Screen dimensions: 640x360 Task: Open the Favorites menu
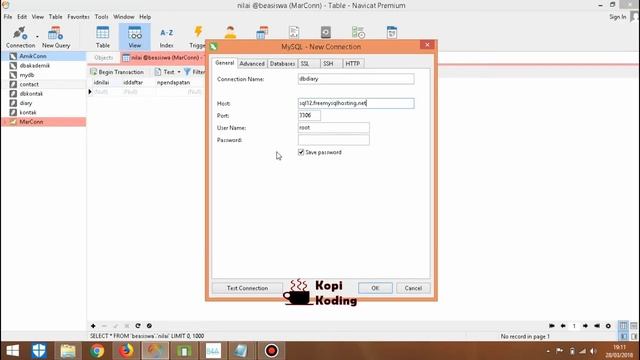click(78, 17)
